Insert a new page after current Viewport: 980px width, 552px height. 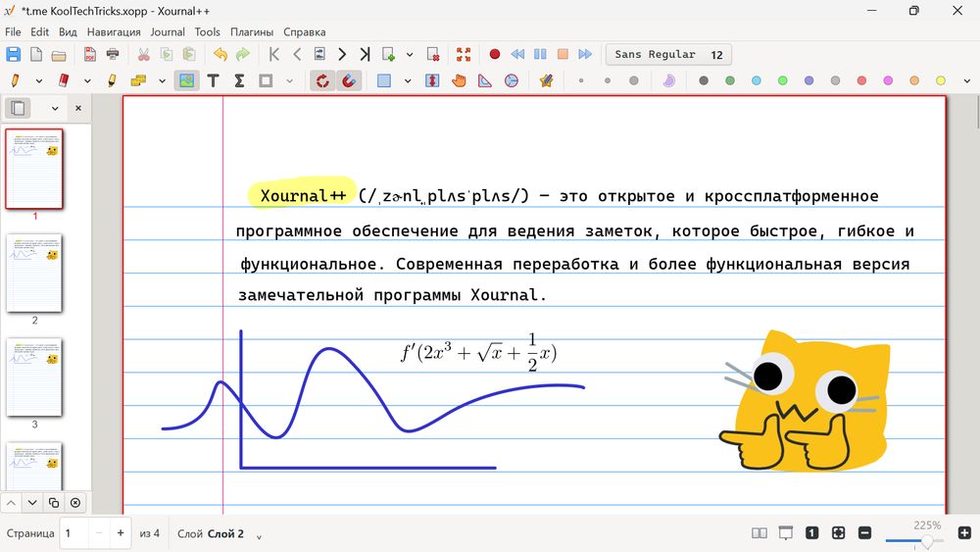(388, 54)
